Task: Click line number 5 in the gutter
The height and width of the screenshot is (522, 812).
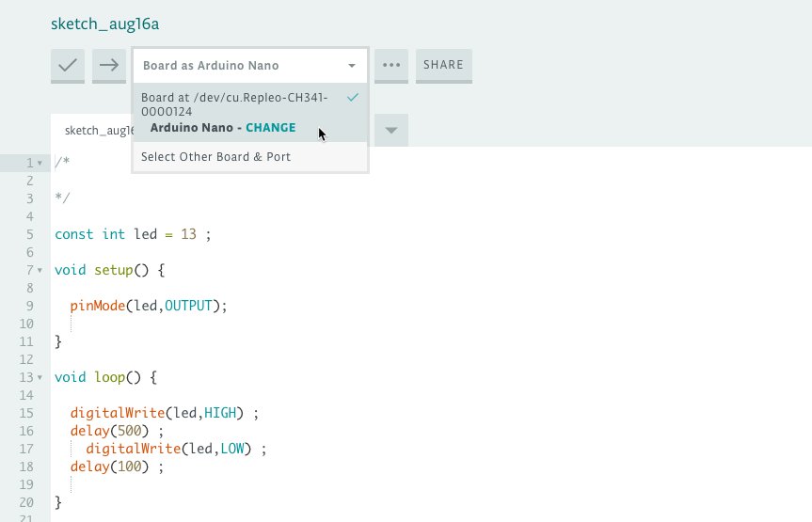Action: (x=29, y=234)
